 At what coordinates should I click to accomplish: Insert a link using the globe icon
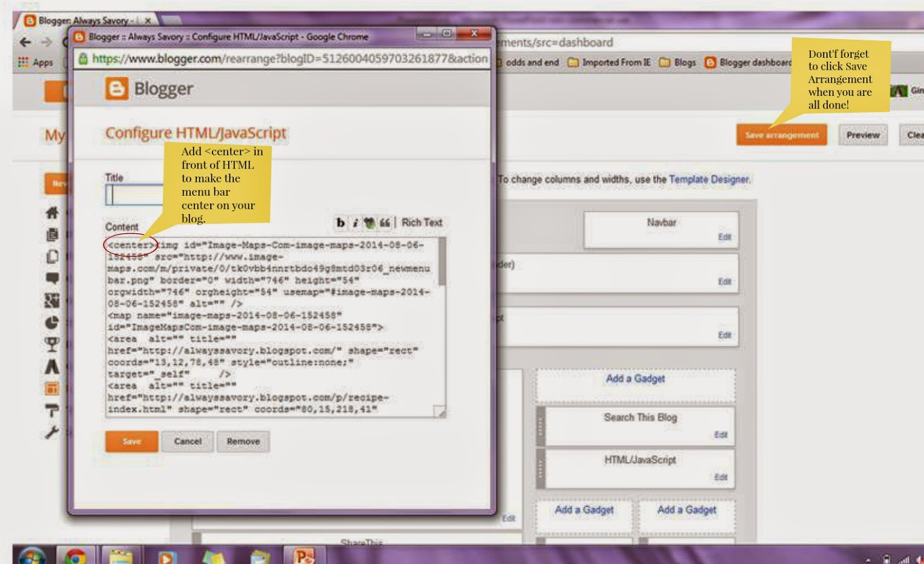tap(369, 223)
